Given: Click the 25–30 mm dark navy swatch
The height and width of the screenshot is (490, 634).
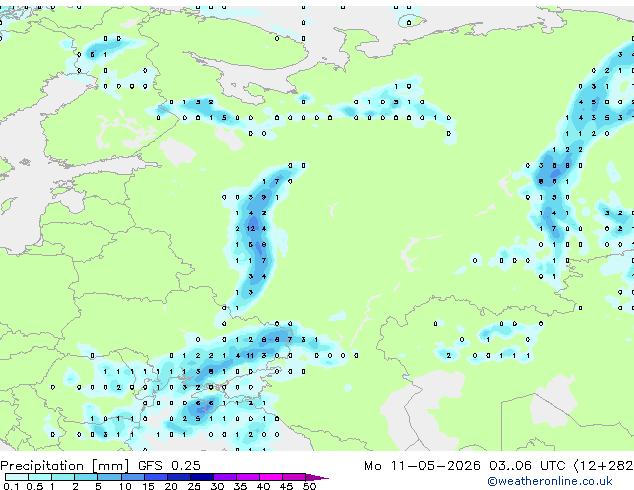Looking at the screenshot, I should 202,477.
